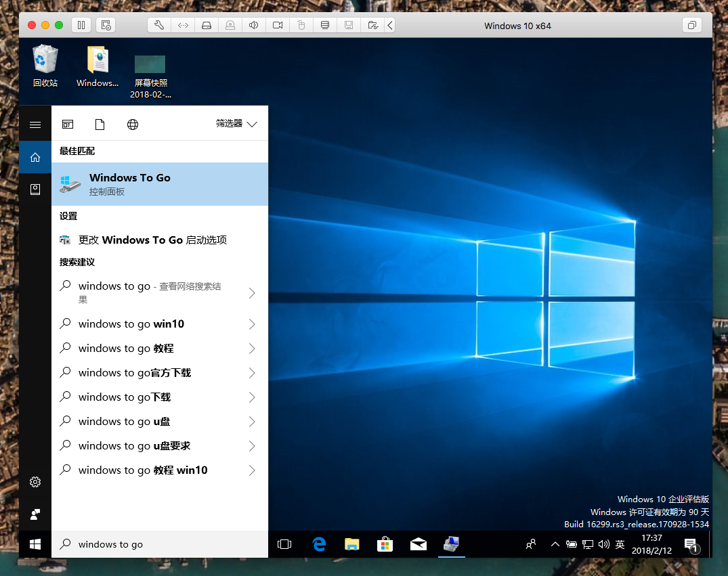
Task: Open Microsoft Store from the taskbar
Action: [385, 544]
